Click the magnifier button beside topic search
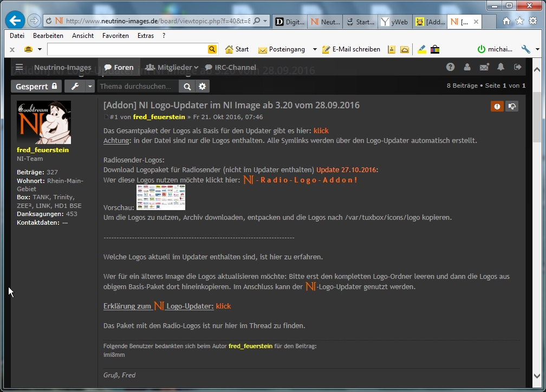This screenshot has width=546, height=392. click(x=187, y=87)
